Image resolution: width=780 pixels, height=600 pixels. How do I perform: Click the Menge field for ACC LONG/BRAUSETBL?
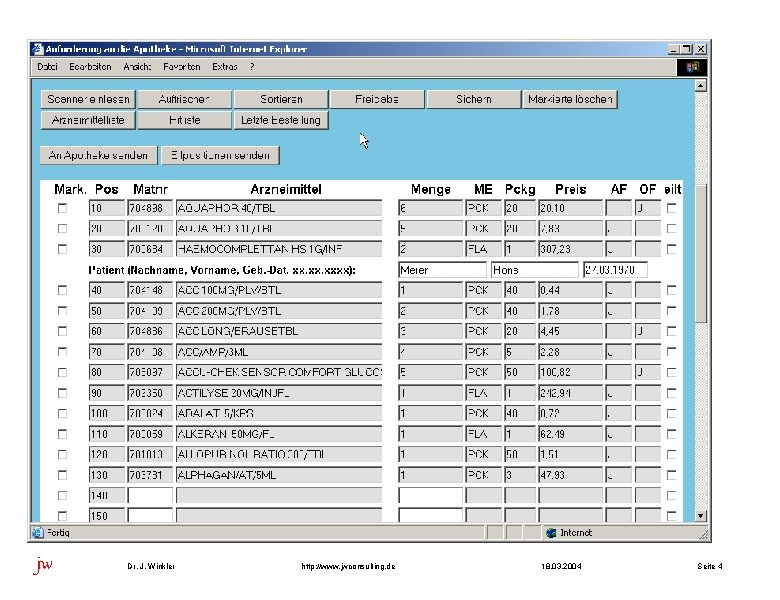point(430,331)
